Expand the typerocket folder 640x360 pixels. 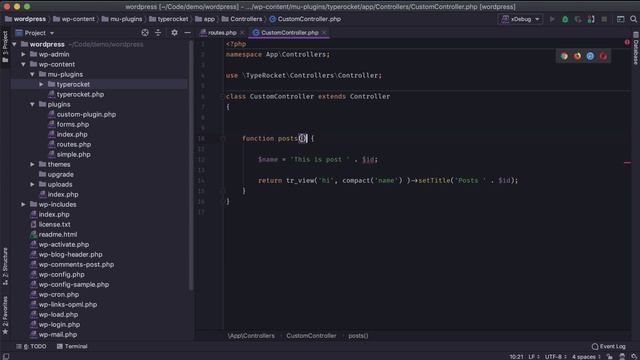[42, 84]
